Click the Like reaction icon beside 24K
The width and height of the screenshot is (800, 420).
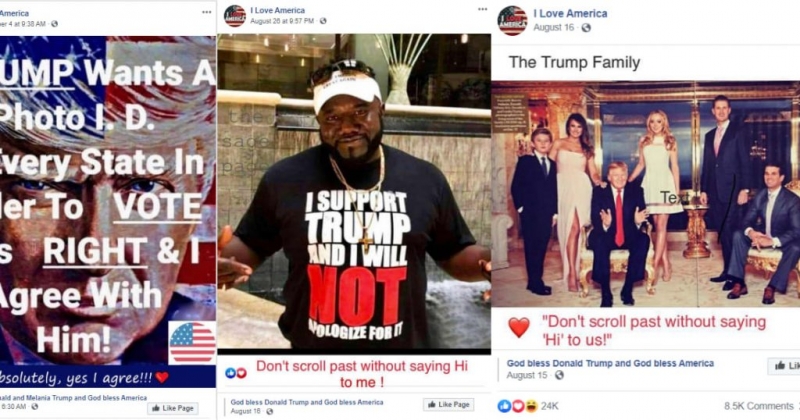[x=504, y=406]
